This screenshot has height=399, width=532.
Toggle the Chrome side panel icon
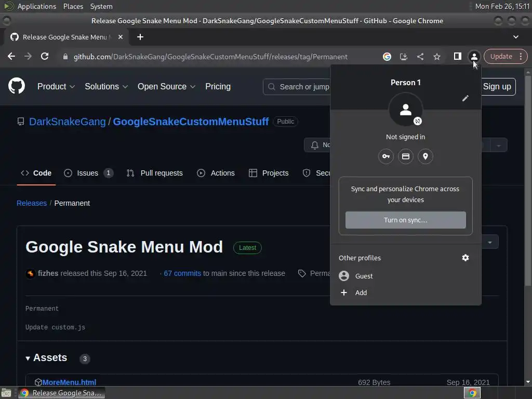[x=457, y=56]
